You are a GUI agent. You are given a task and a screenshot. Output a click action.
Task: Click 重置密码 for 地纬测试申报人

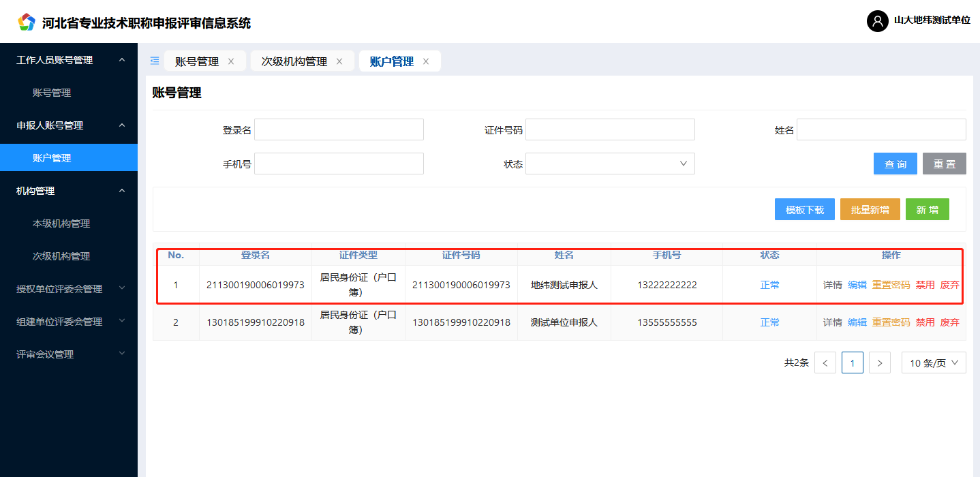click(x=891, y=285)
